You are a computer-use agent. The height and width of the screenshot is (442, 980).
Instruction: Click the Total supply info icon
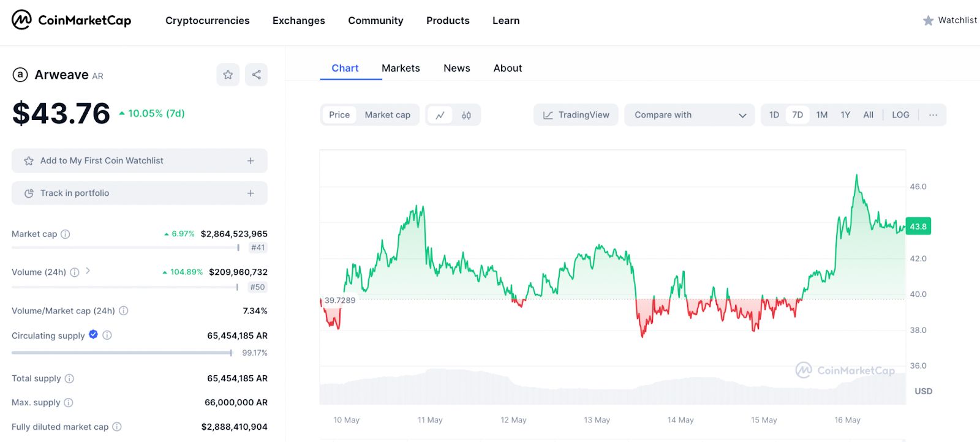click(x=69, y=378)
